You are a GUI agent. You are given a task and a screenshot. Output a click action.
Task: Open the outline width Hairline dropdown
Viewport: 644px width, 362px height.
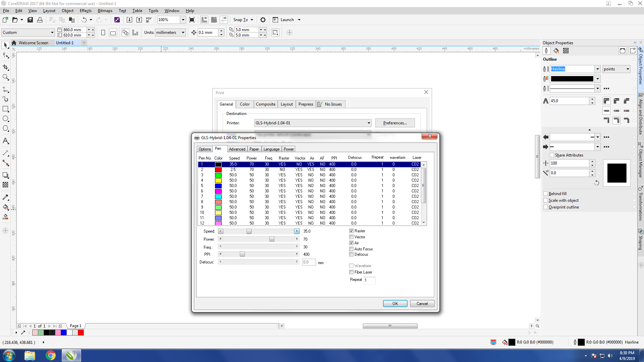(597, 69)
